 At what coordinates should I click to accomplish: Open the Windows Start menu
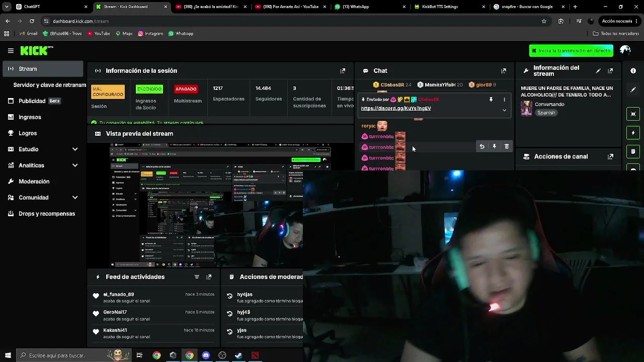[8, 355]
